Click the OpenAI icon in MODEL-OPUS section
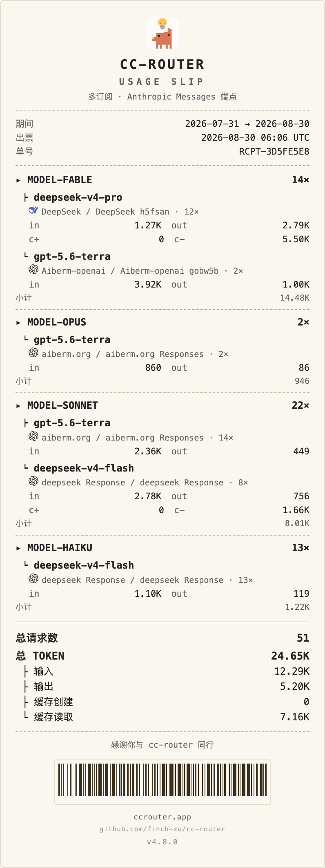The height and width of the screenshot is (868, 325). (33, 353)
